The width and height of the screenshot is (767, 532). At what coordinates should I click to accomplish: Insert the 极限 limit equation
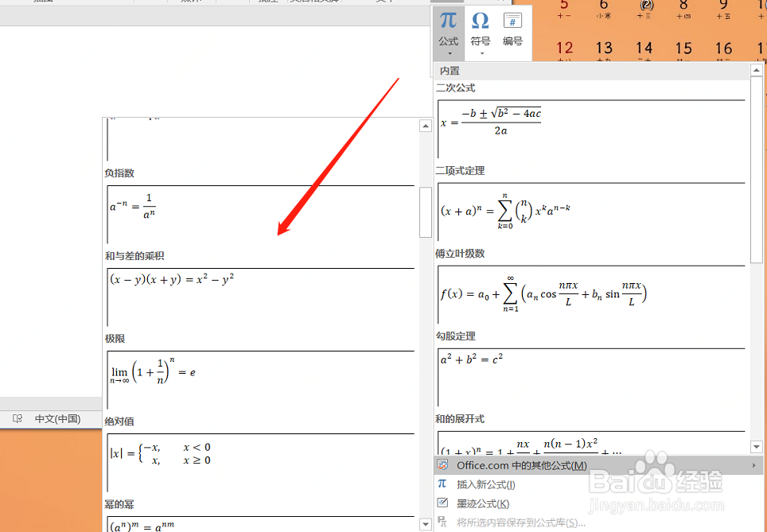click(x=260, y=379)
